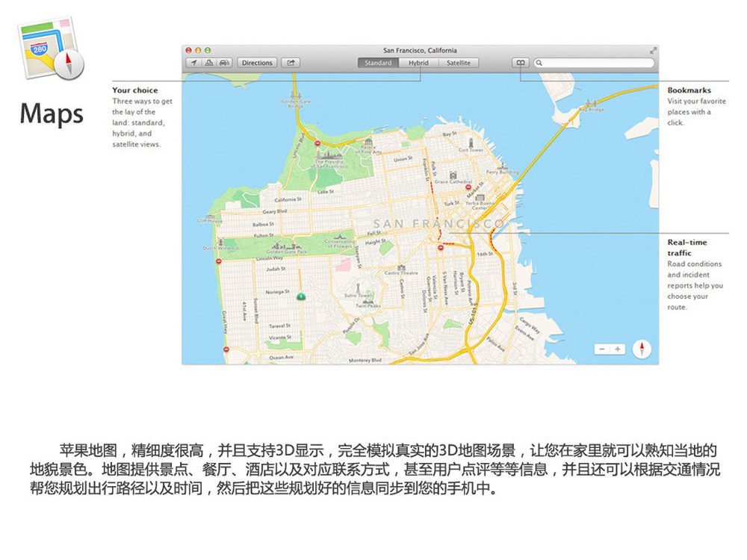
Task: Click the 41st Ave label
Action: pos(244,311)
